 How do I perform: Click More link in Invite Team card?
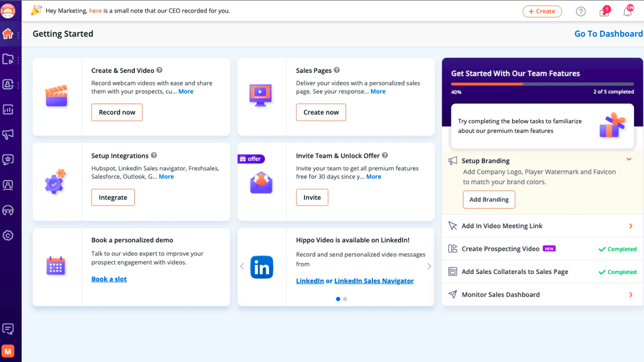373,177
